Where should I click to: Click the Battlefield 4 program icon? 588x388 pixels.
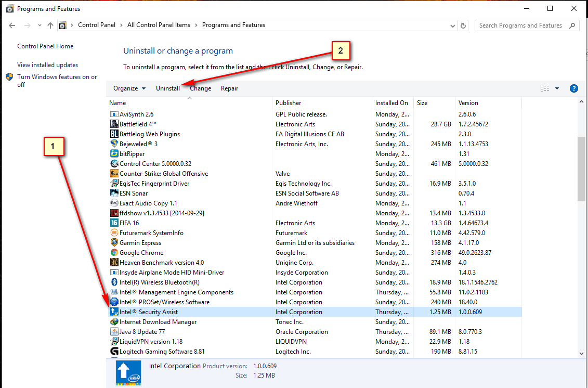114,124
